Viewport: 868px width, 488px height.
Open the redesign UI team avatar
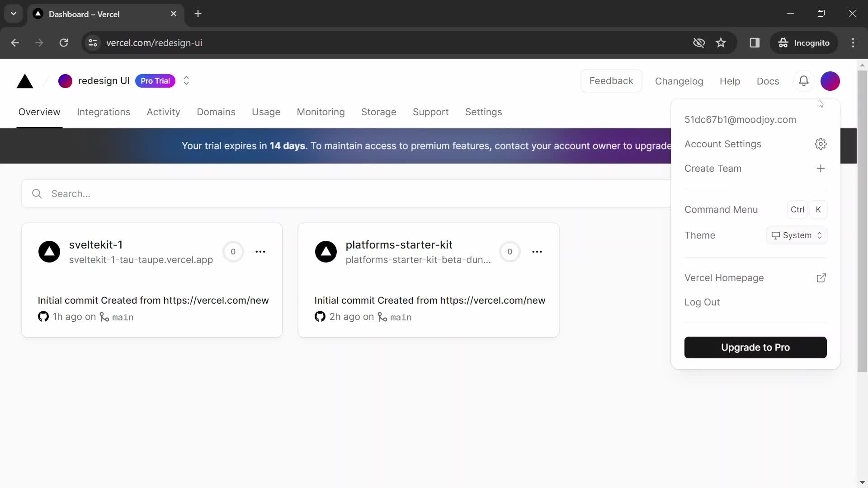click(x=65, y=81)
